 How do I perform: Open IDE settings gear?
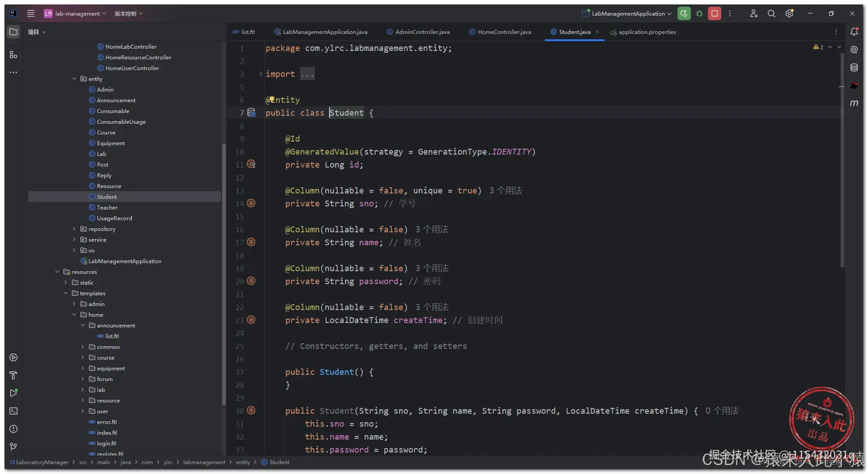coord(789,13)
